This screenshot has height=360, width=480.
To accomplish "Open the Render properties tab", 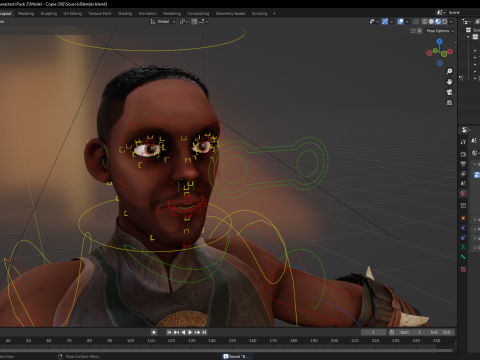I will 463,154.
